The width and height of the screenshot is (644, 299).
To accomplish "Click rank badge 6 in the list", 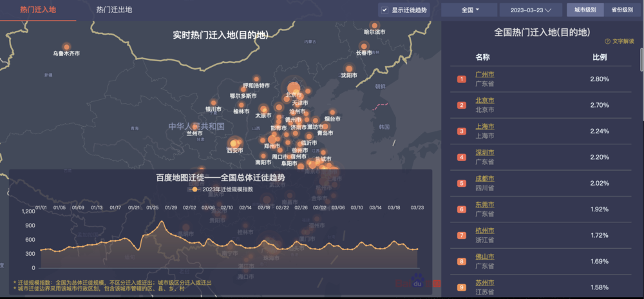I will (x=462, y=209).
